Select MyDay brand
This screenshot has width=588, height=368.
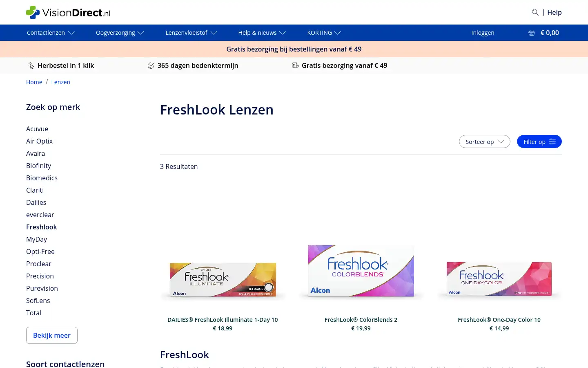click(x=36, y=239)
